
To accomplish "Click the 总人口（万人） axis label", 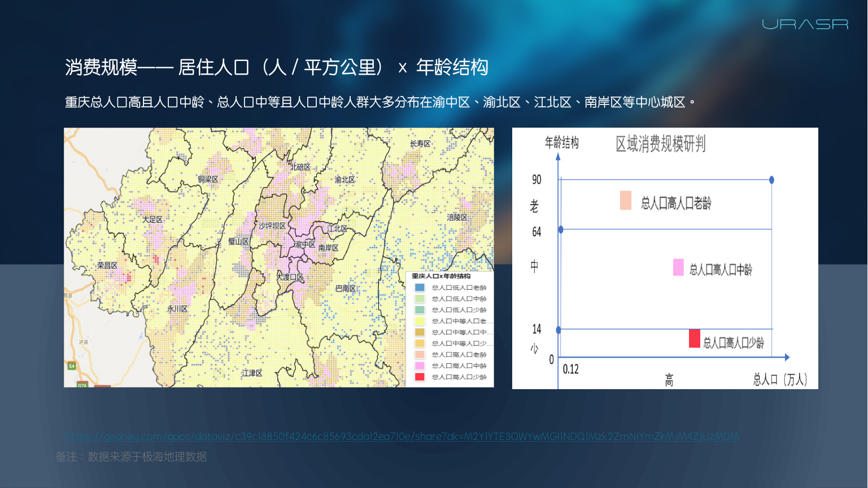I will tap(780, 380).
